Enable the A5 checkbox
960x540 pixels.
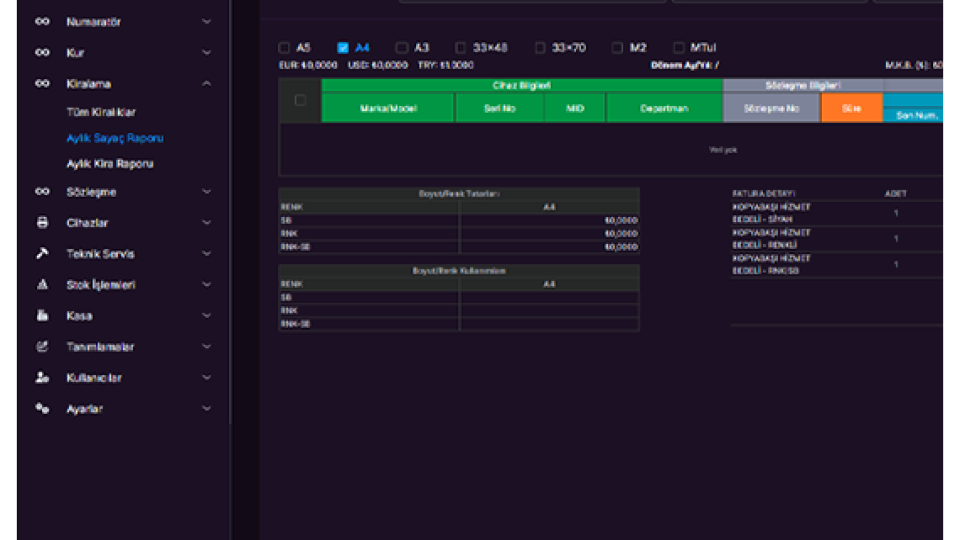coord(284,47)
